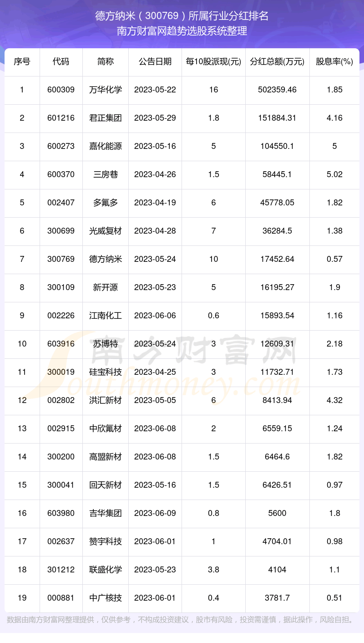364x643 pixels.
Task: Click the 中广核技 stock name
Action: pyautogui.click(x=106, y=598)
